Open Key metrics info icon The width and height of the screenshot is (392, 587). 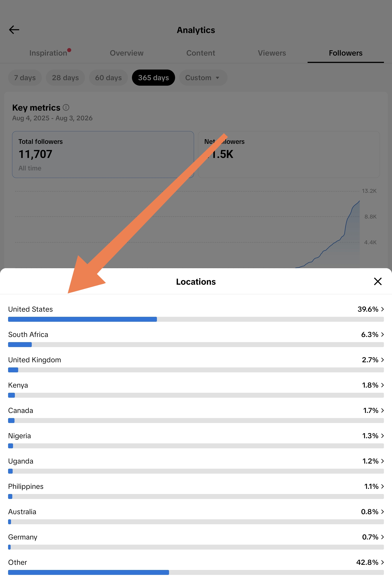[x=66, y=107]
